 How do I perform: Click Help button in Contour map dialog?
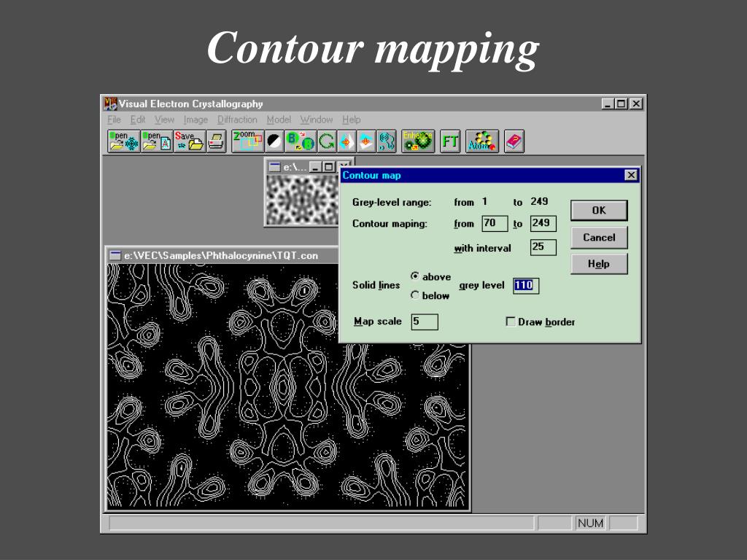point(599,264)
